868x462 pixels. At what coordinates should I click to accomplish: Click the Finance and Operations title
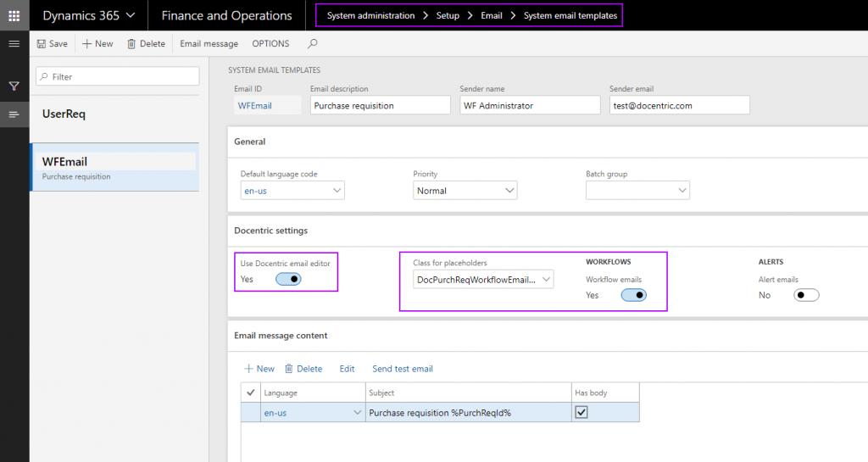pos(226,15)
